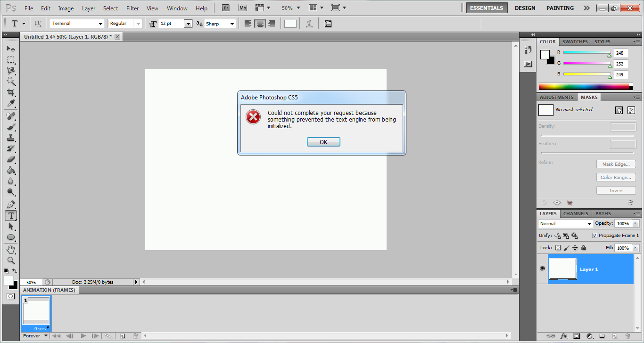Launch Mini Bridge from the application bar
The height and width of the screenshot is (343, 644).
click(x=242, y=8)
